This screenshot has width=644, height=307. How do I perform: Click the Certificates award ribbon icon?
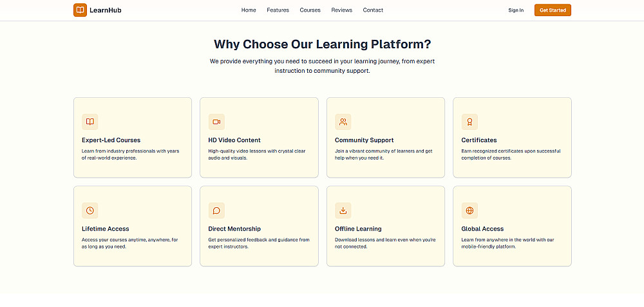(x=469, y=122)
